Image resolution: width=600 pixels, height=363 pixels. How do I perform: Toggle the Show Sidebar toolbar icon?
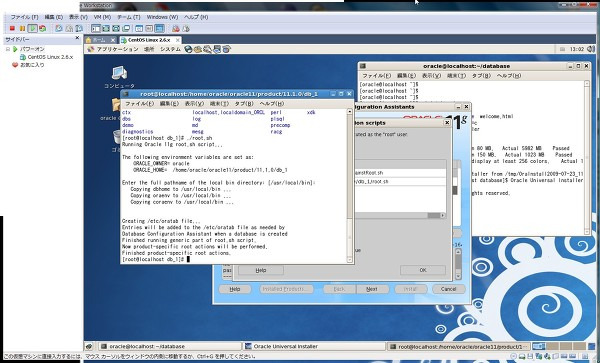point(96,28)
